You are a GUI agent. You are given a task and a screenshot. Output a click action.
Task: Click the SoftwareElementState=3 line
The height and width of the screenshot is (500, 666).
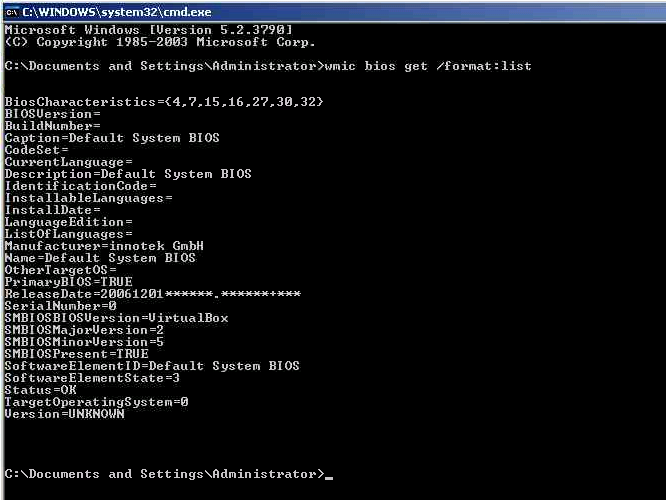92,378
